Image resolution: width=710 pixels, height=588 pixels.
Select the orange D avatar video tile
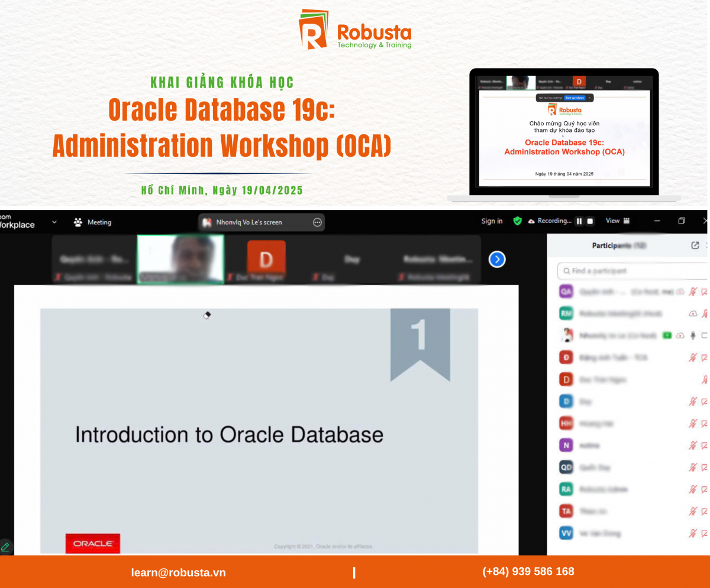pyautogui.click(x=266, y=259)
